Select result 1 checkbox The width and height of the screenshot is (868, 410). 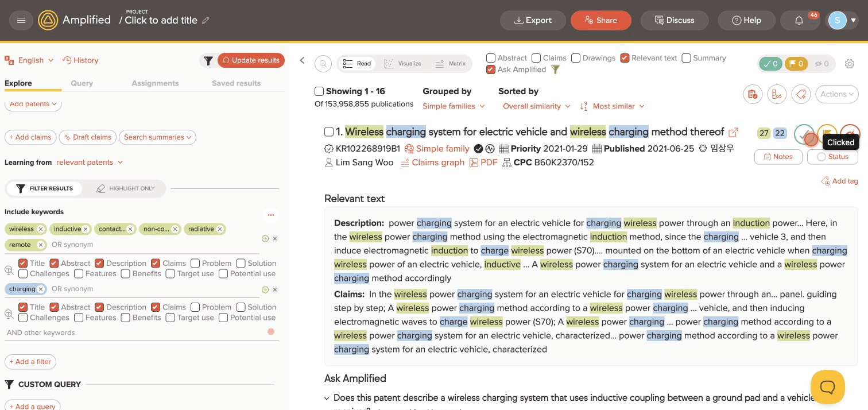pyautogui.click(x=329, y=132)
